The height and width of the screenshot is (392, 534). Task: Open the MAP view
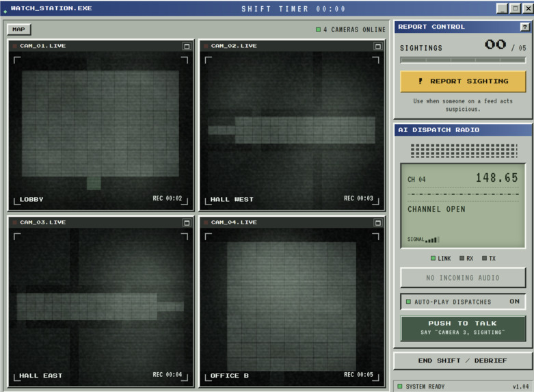(18, 29)
